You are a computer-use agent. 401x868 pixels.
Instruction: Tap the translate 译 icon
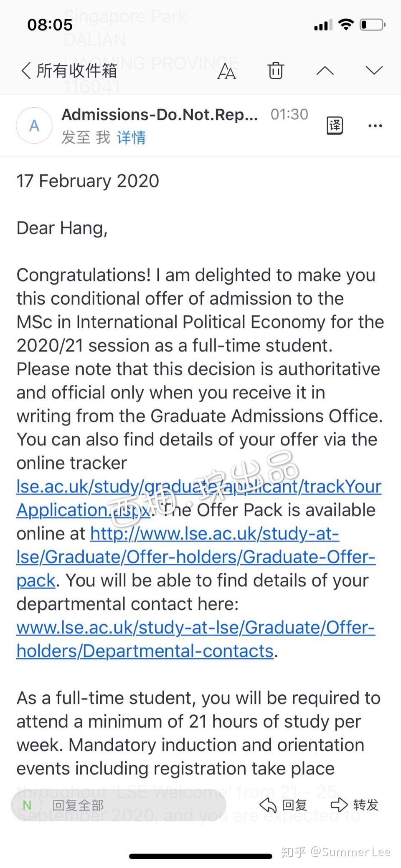[x=335, y=125]
